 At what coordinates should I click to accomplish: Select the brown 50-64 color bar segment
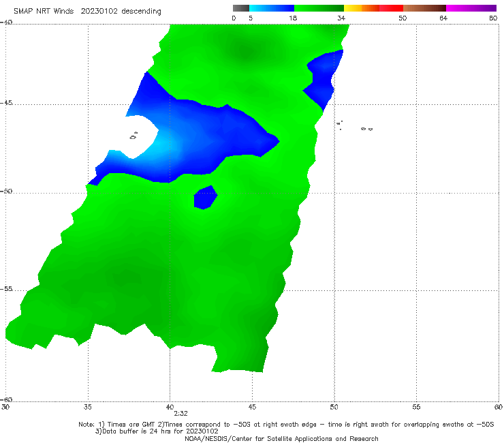[x=424, y=8]
